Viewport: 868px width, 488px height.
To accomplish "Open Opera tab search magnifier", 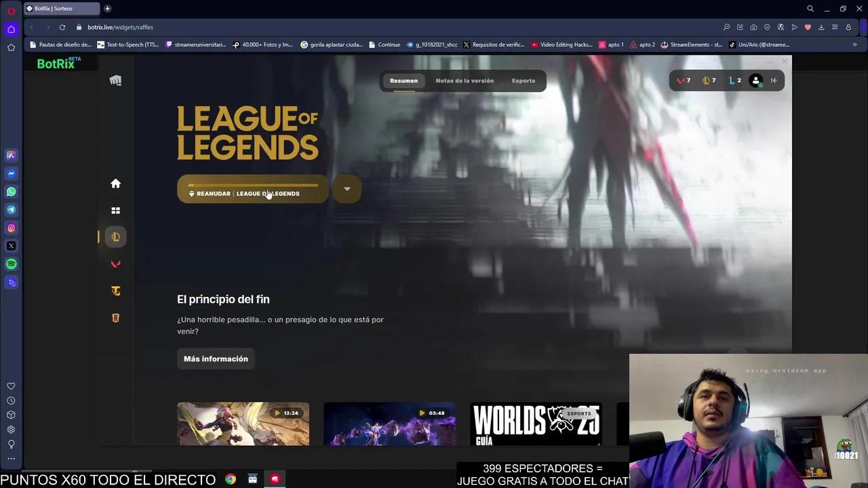I will coord(810,9).
